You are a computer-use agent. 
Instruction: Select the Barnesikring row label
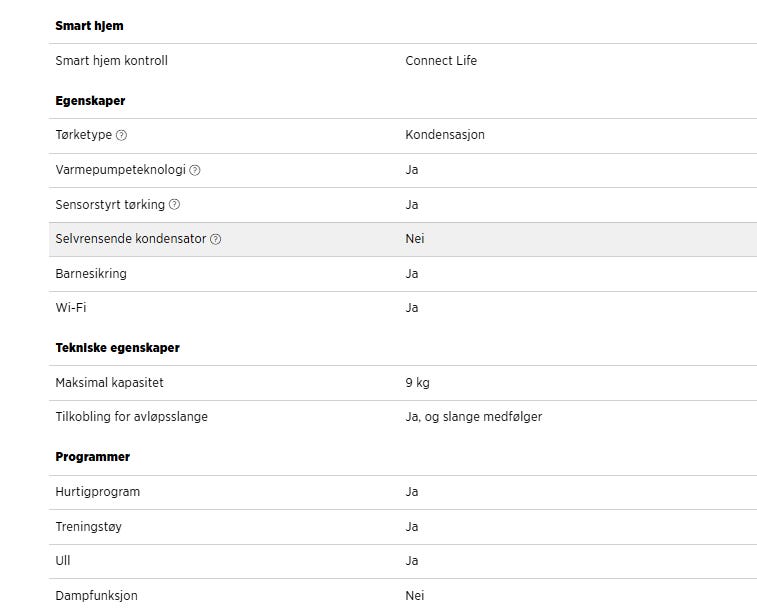91,274
